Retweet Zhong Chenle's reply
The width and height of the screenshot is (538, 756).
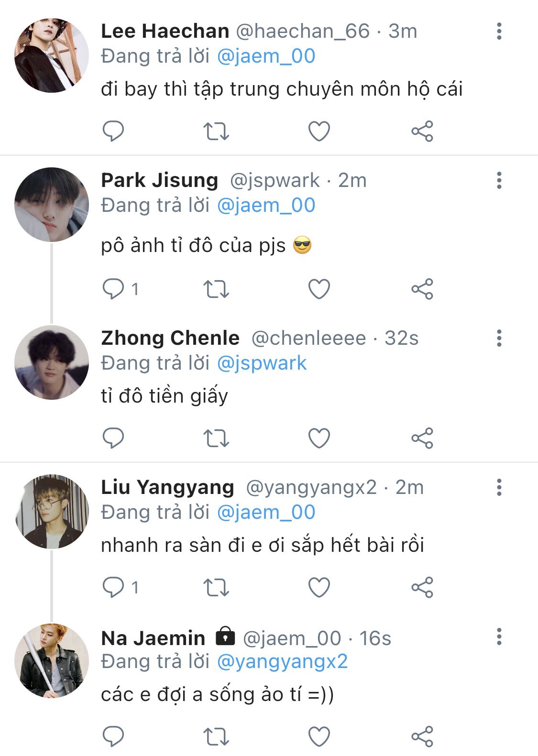216,438
